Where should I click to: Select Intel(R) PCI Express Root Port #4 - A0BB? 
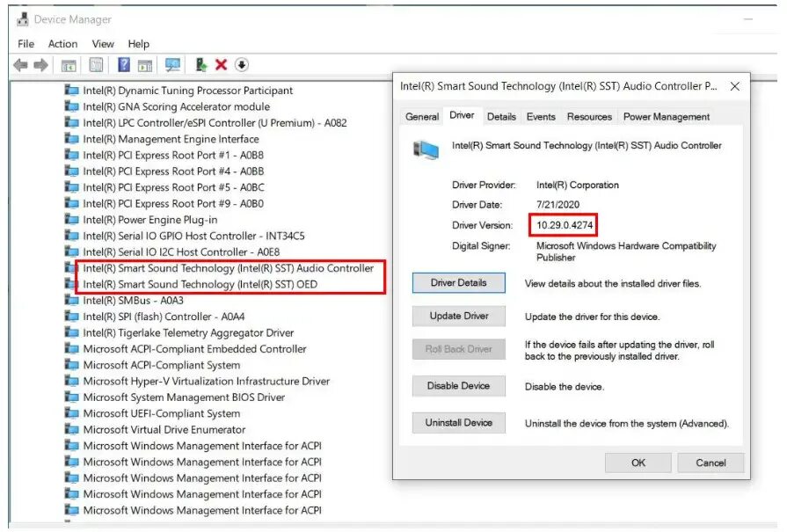173,171
